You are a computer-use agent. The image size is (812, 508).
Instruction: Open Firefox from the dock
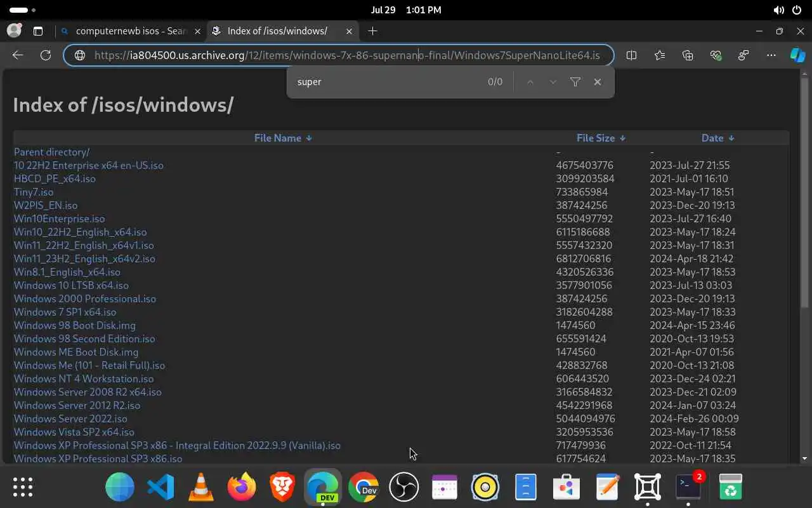tap(242, 487)
